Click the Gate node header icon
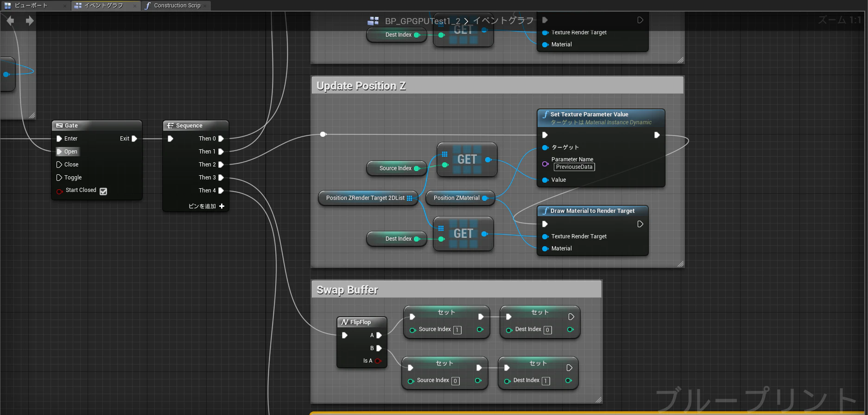 [x=59, y=126]
